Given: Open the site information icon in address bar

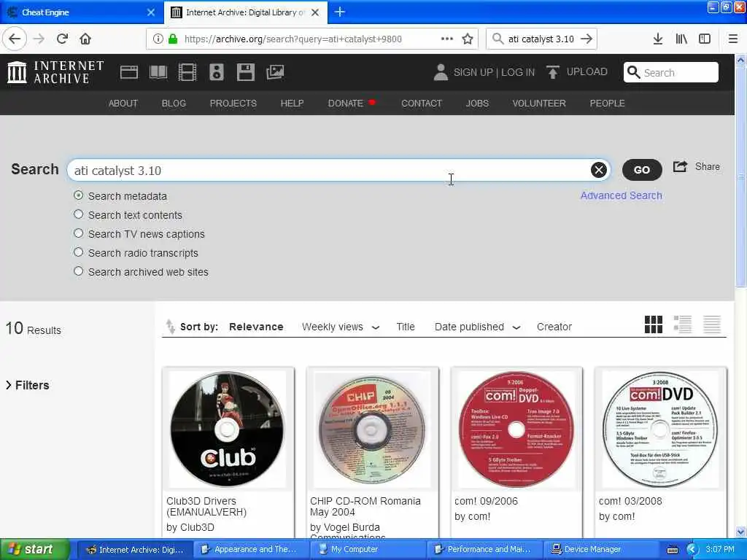Looking at the screenshot, I should (x=158, y=39).
